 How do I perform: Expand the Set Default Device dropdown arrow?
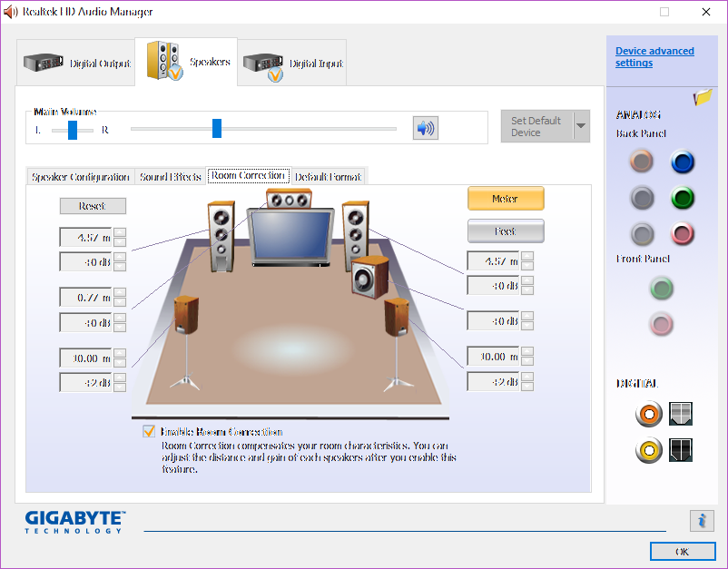(581, 127)
